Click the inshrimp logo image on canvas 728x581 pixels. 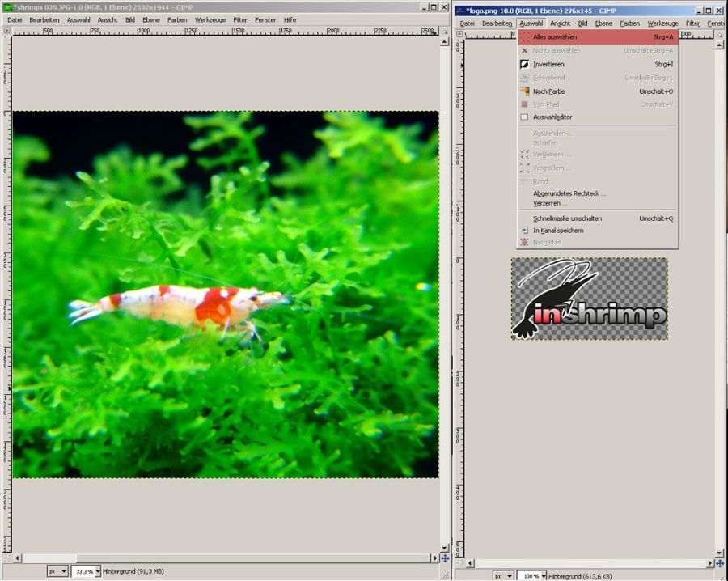[589, 299]
